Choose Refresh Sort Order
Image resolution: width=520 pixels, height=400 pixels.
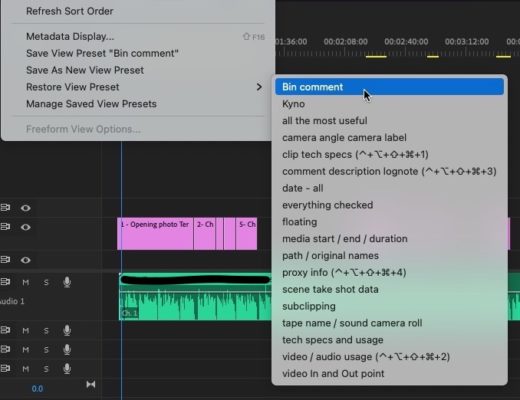point(70,11)
